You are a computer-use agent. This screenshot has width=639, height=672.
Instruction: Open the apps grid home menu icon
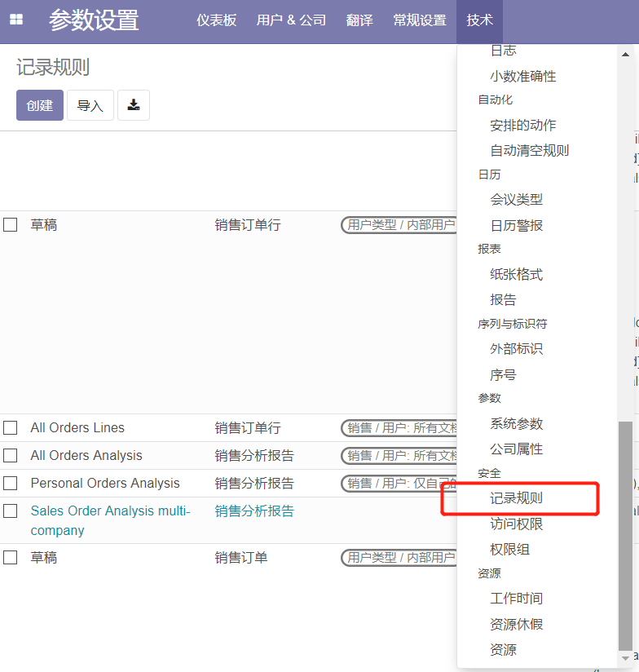(x=16, y=20)
